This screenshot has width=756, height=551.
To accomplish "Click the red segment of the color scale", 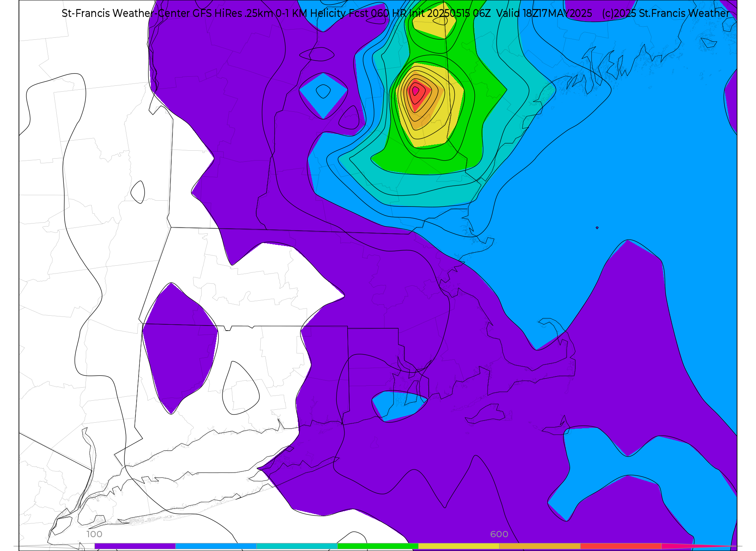I will (x=621, y=546).
